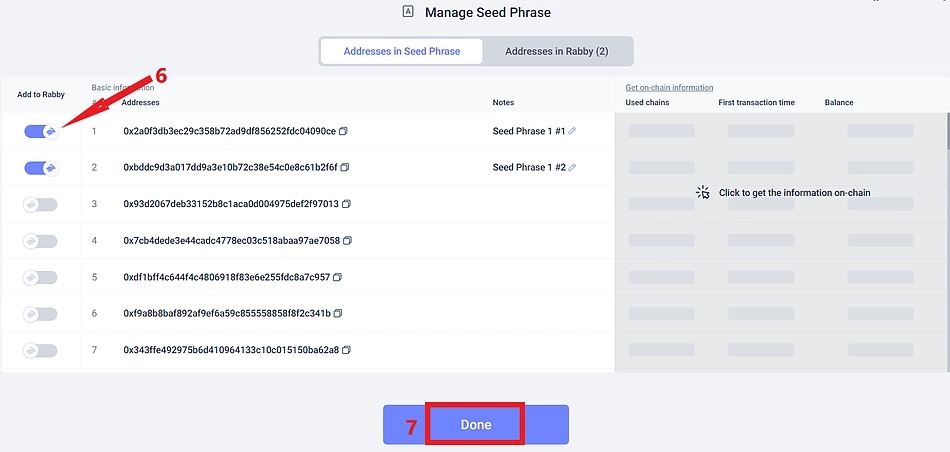Edit note for Seed Phrase 1 #1

click(x=573, y=131)
